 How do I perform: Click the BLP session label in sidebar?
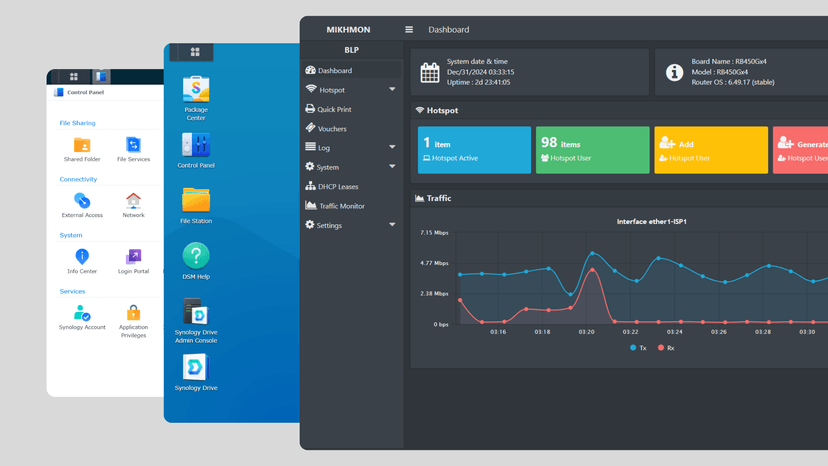coord(352,50)
